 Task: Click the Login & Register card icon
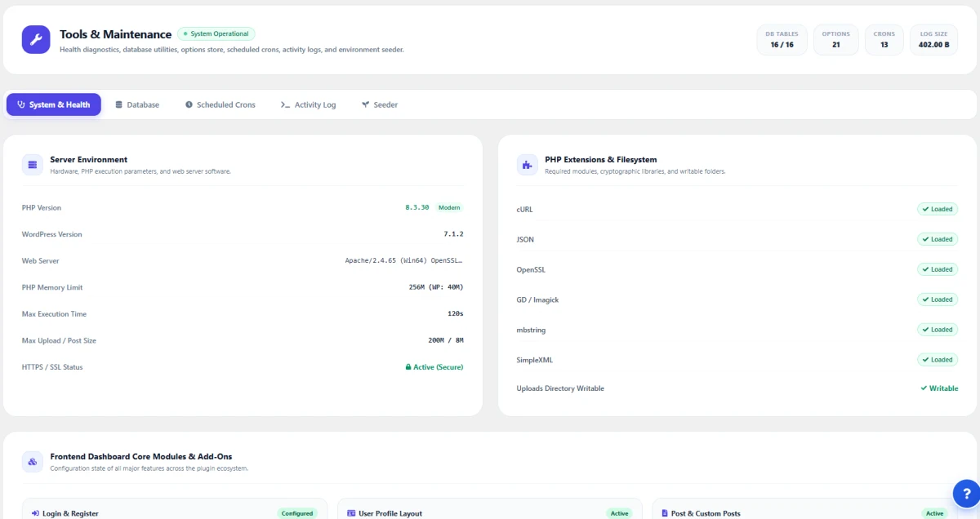(x=35, y=513)
